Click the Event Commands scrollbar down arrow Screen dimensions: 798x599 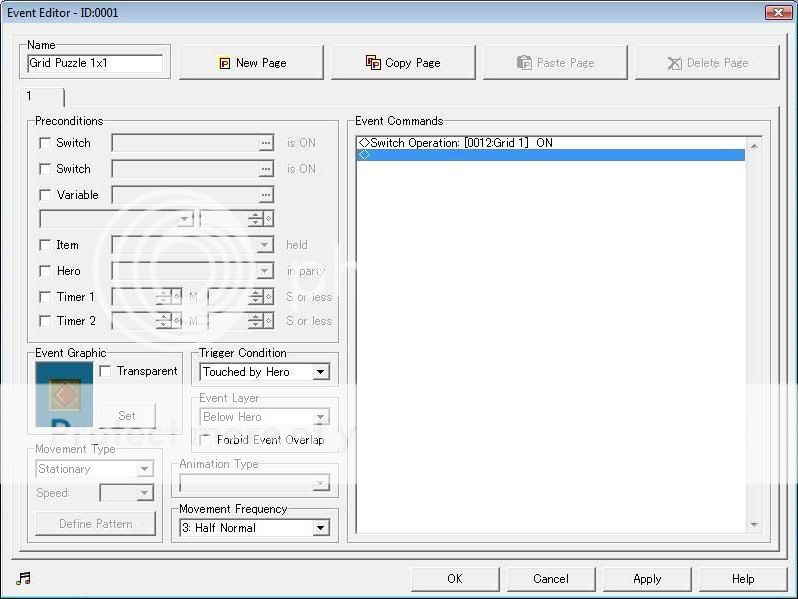(x=754, y=525)
